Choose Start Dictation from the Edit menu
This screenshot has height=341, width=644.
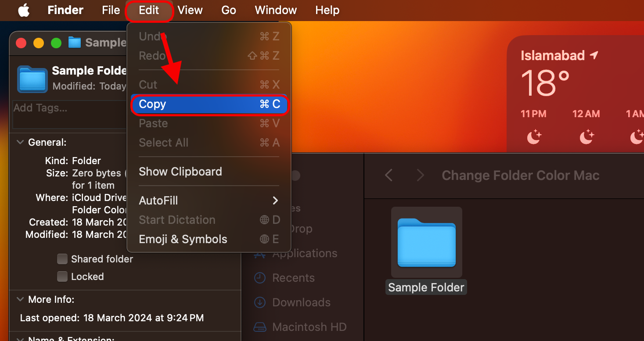[x=209, y=220]
